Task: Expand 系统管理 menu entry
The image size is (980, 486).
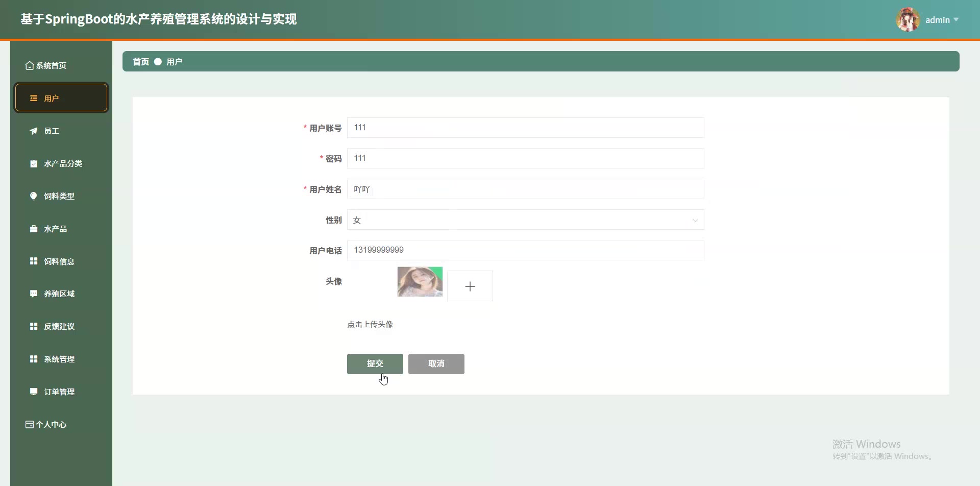Action: pos(61,359)
